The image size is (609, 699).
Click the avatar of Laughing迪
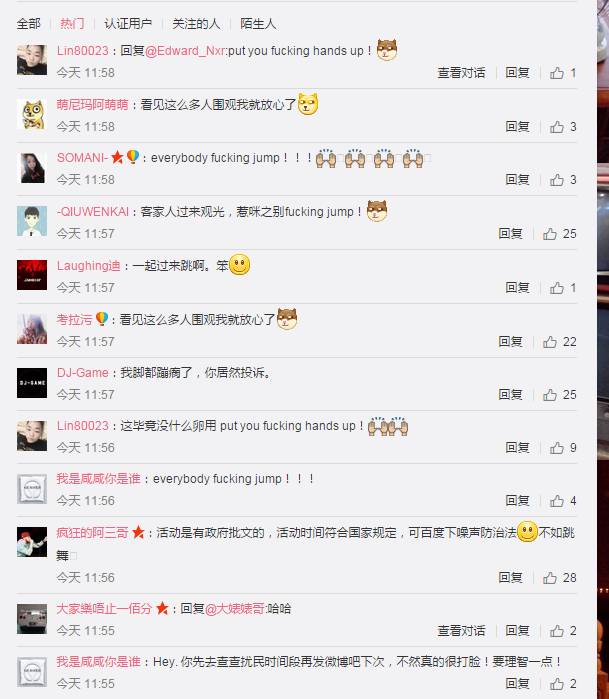coord(32,275)
